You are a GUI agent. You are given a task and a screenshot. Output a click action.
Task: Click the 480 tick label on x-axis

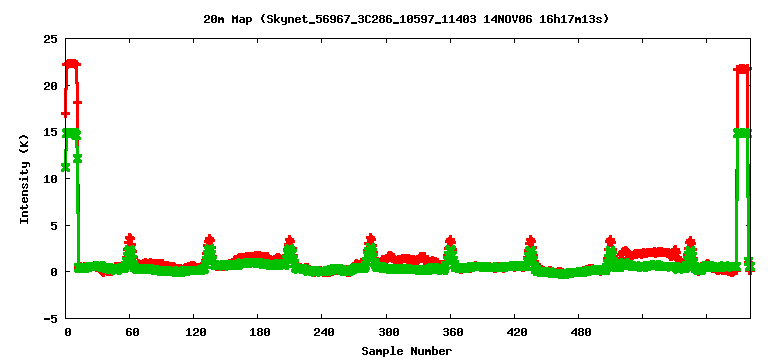click(580, 333)
